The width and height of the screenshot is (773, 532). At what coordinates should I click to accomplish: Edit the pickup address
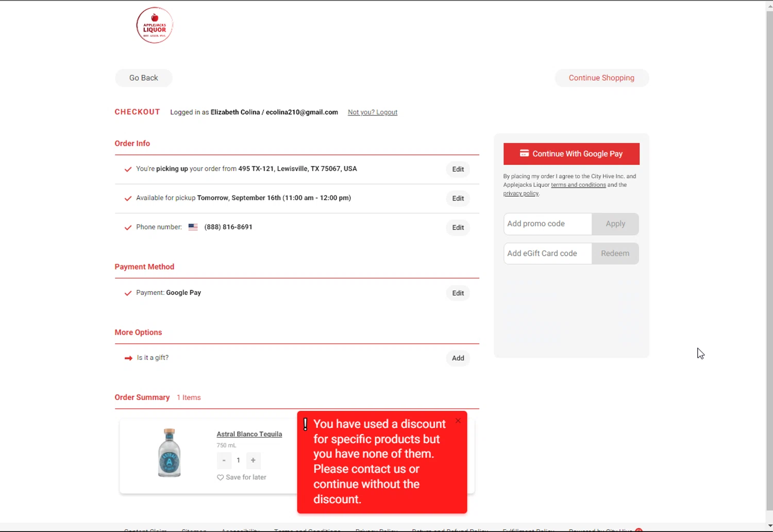pyautogui.click(x=458, y=169)
